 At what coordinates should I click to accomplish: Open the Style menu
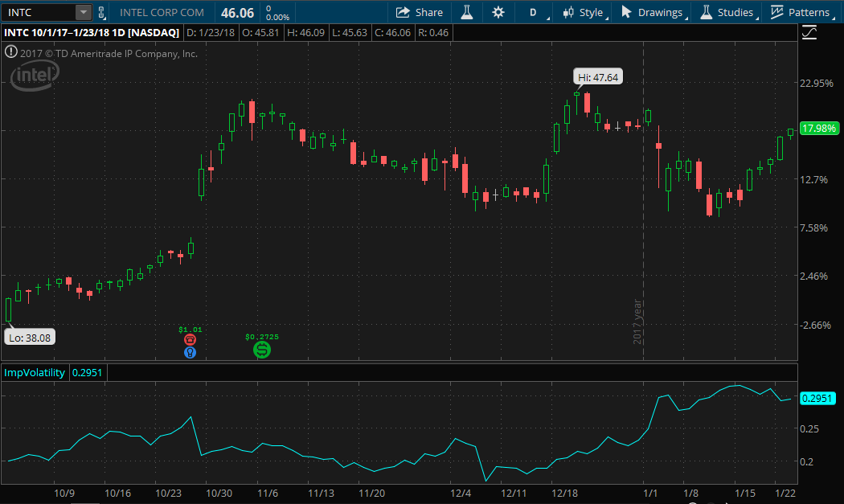coord(584,12)
